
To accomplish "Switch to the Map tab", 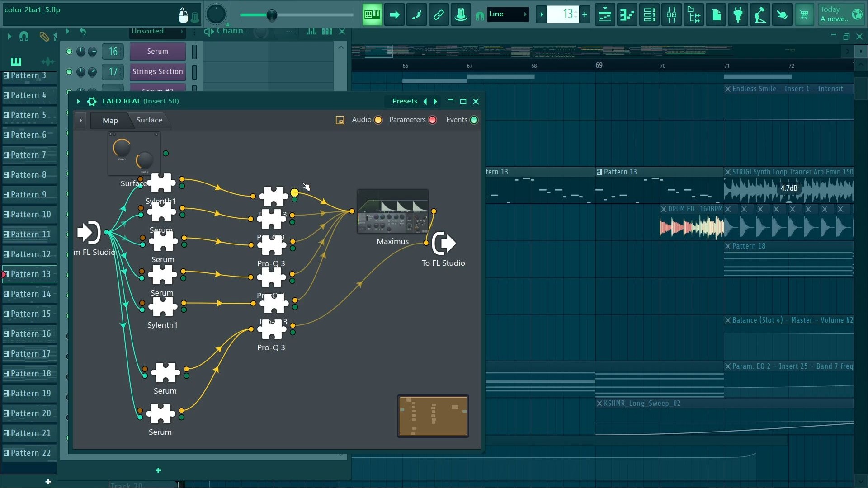I will point(110,120).
